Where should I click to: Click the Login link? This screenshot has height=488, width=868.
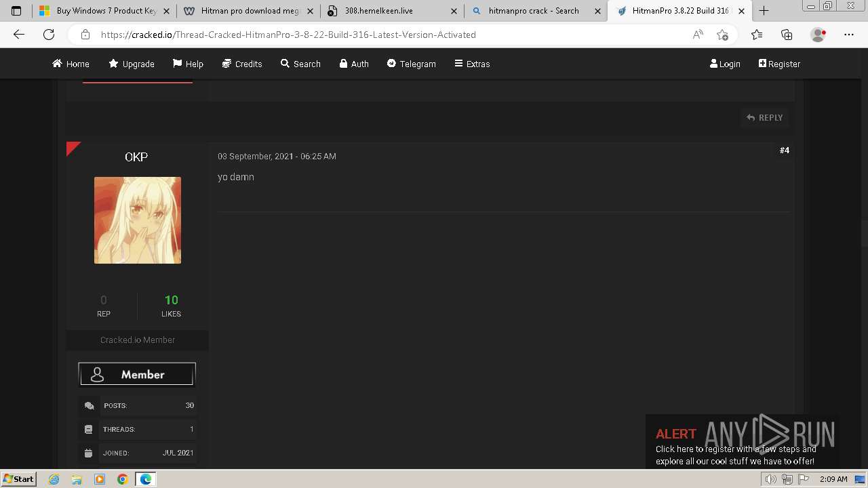(725, 64)
